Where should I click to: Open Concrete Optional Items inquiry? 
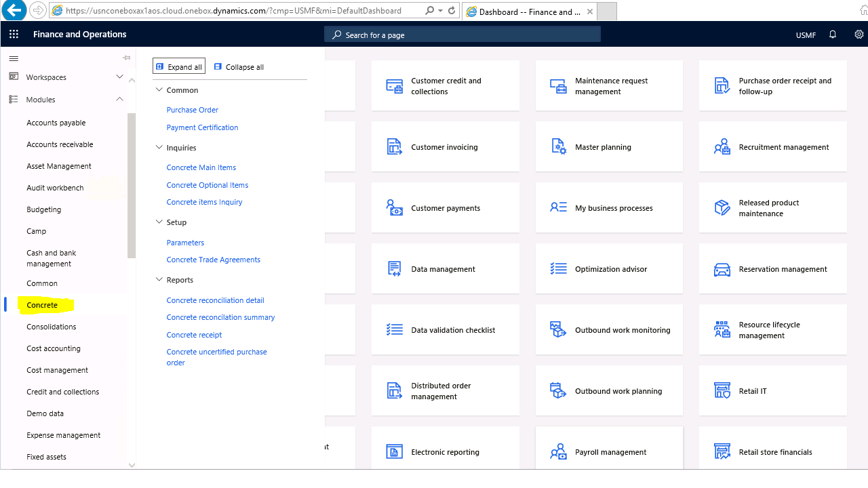click(x=208, y=185)
